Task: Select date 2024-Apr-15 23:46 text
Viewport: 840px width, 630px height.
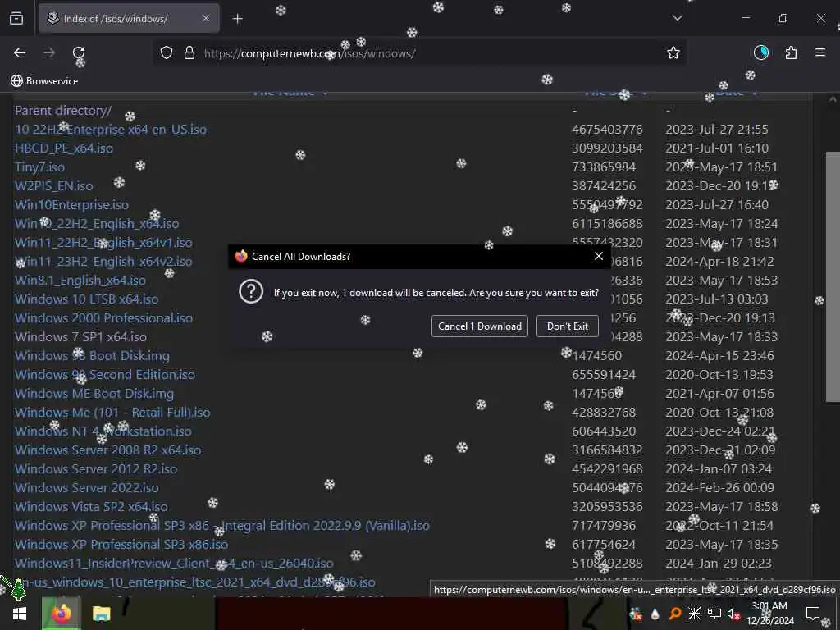Action: click(719, 355)
